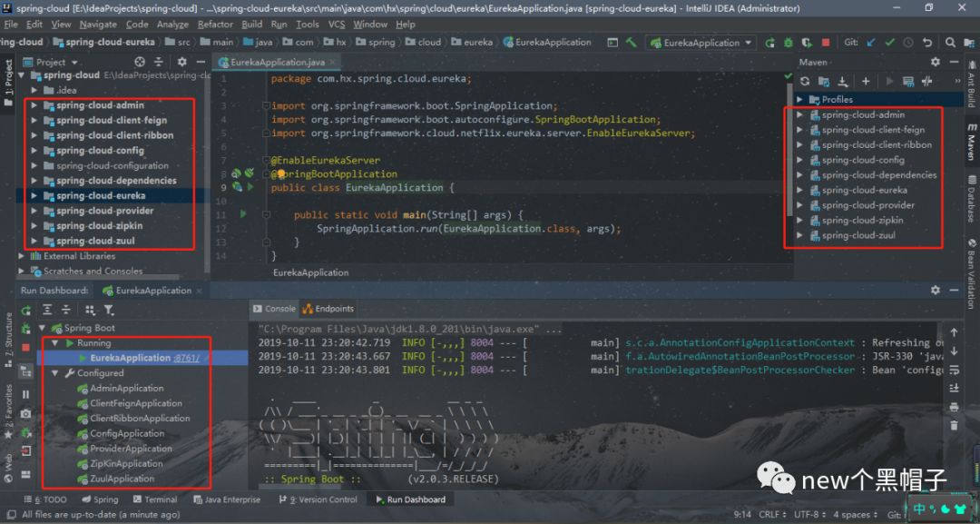This screenshot has height=524, width=980.
Task: Stop the running app with red stop icon
Action: [x=826, y=43]
